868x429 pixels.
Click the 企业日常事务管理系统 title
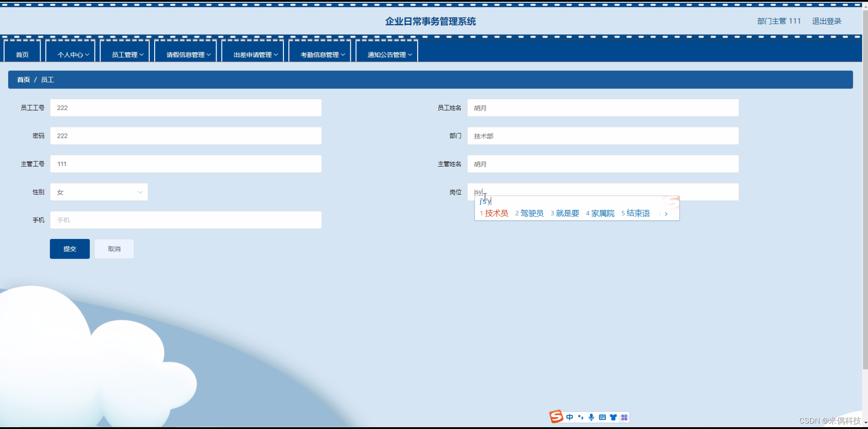430,21
